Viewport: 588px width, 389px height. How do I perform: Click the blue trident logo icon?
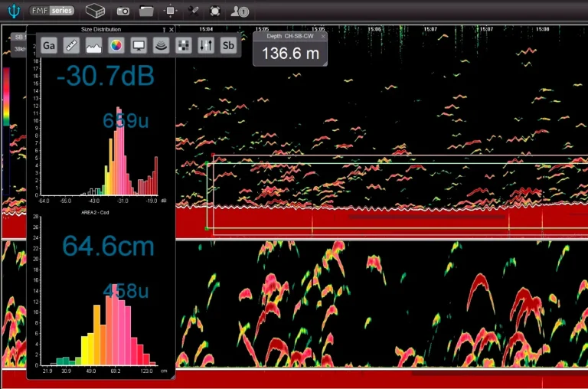point(14,11)
